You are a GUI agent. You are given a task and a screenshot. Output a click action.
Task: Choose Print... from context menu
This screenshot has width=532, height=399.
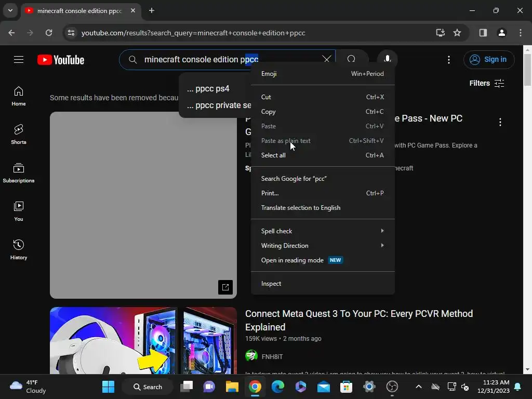[323, 193]
